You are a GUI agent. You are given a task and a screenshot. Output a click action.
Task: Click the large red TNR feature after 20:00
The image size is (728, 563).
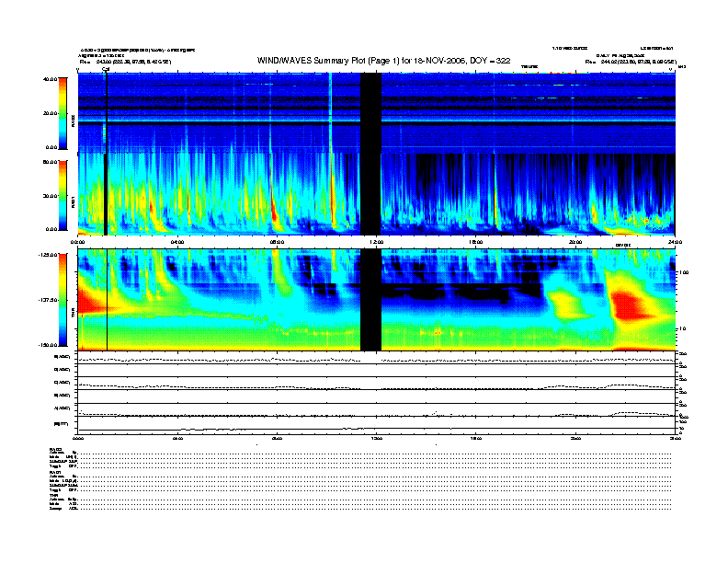click(x=631, y=304)
